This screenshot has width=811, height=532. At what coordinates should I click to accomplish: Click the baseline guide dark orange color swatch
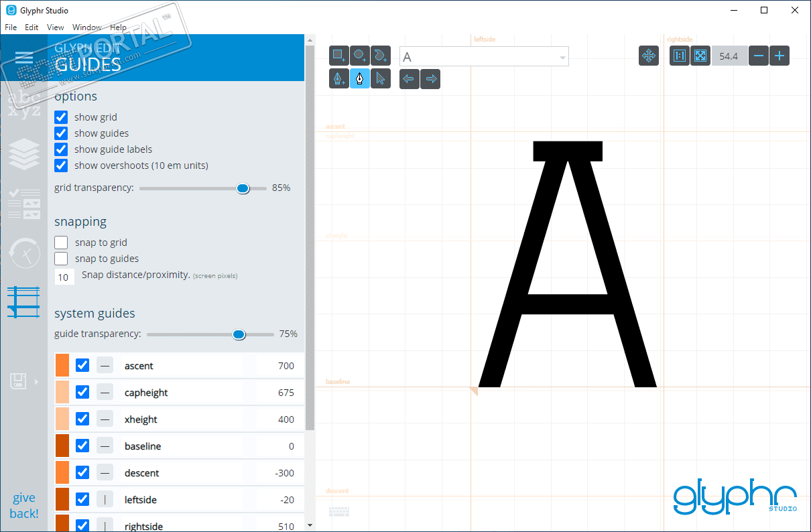(x=62, y=446)
